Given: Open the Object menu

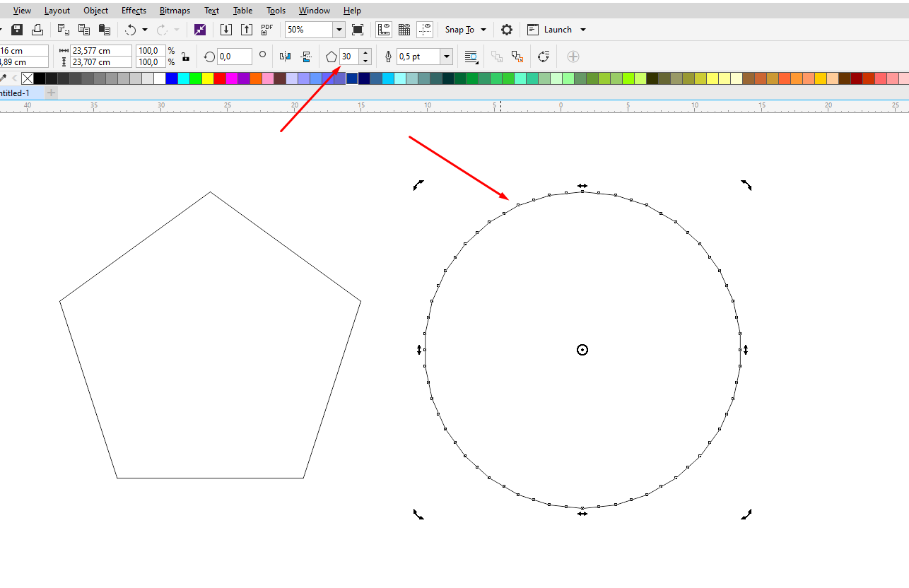Looking at the screenshot, I should point(96,11).
